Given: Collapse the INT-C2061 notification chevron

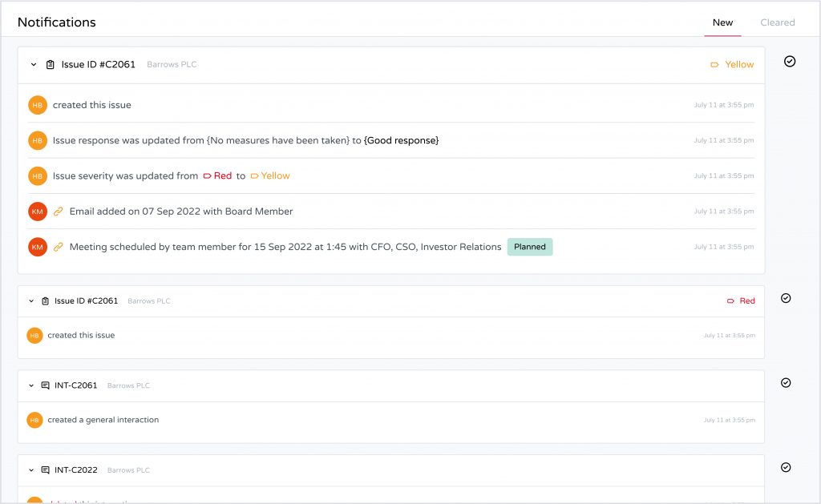Looking at the screenshot, I should (31, 385).
